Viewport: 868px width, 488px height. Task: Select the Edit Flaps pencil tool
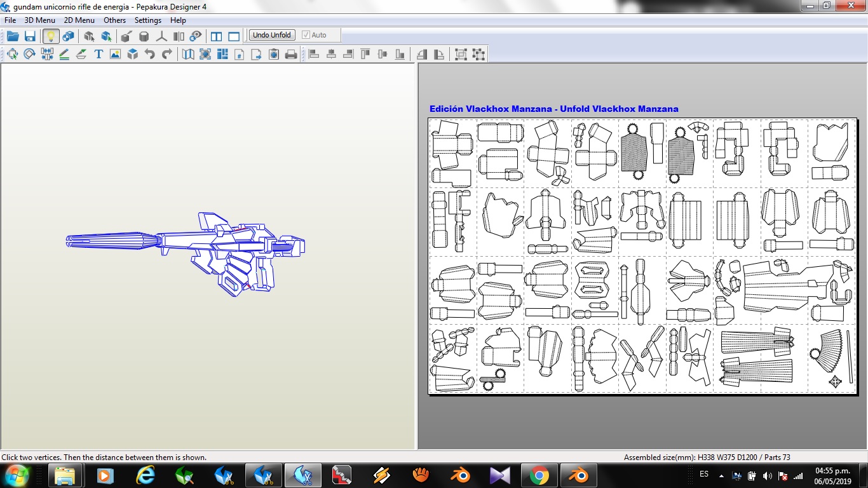click(x=64, y=55)
